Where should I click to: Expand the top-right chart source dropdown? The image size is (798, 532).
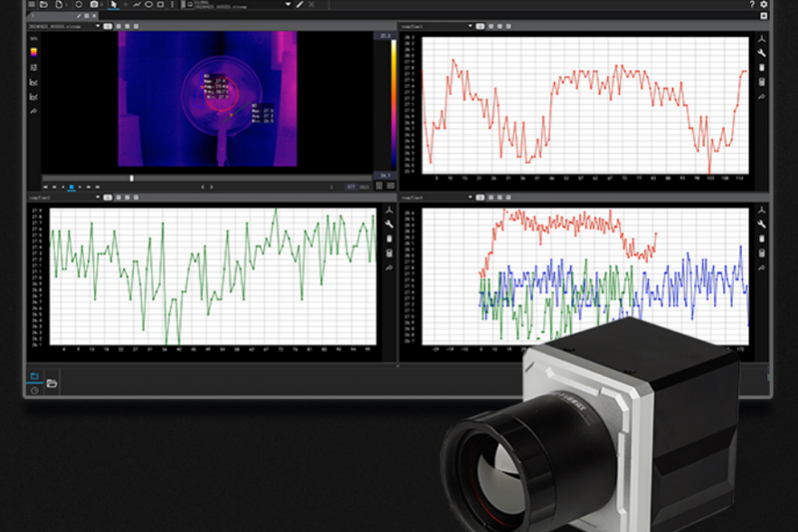coord(470,26)
